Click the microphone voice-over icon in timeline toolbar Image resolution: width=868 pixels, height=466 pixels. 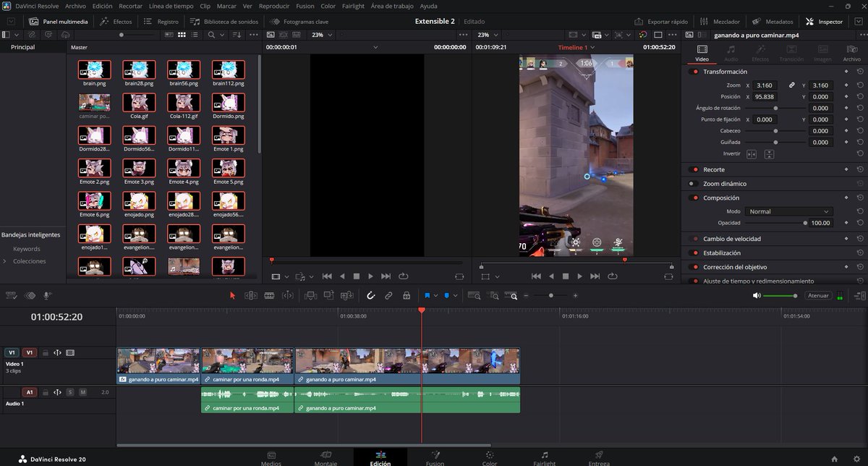click(48, 295)
